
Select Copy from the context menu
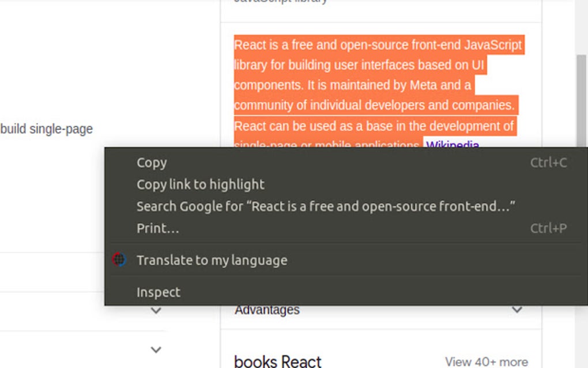[x=151, y=163]
